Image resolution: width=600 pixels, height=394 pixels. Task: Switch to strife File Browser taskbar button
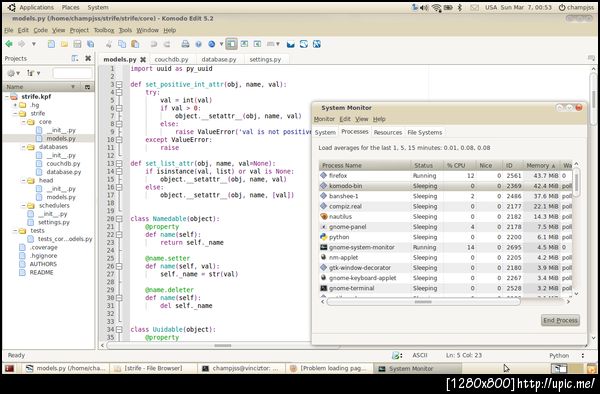pos(153,368)
